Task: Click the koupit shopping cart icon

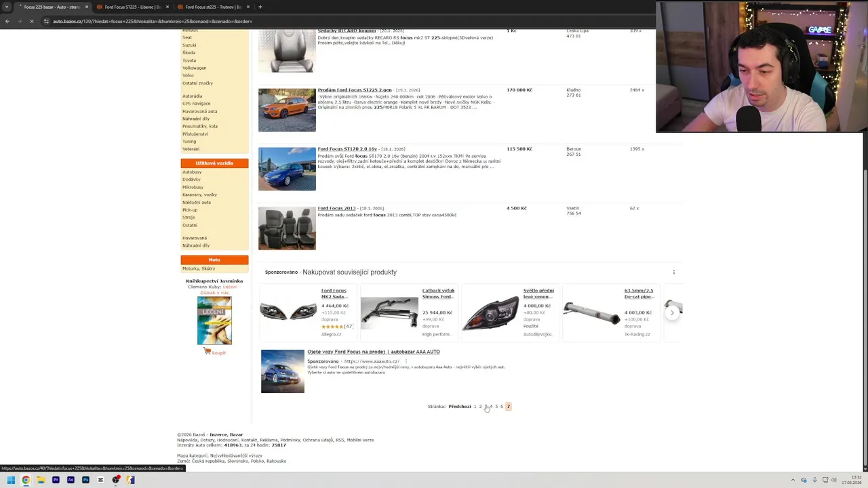Action: point(207,351)
